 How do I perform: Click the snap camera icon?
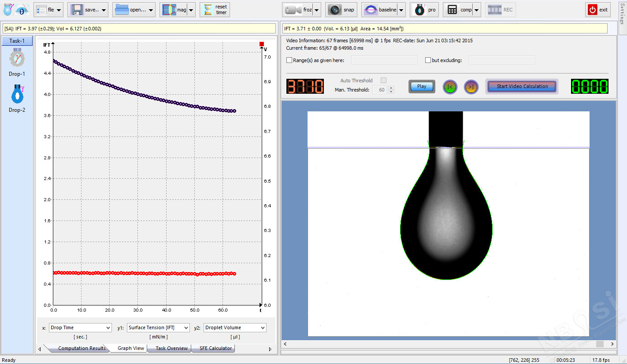335,10
